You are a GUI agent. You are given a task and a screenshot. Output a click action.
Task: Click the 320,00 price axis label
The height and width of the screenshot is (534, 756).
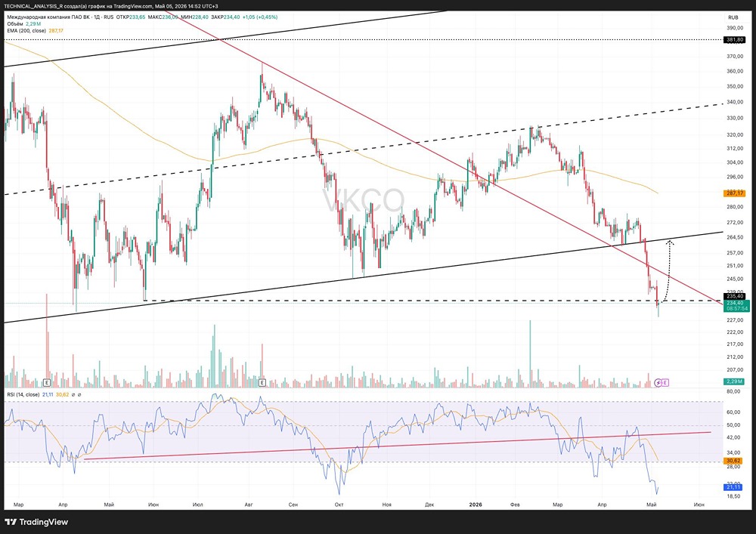pos(735,135)
